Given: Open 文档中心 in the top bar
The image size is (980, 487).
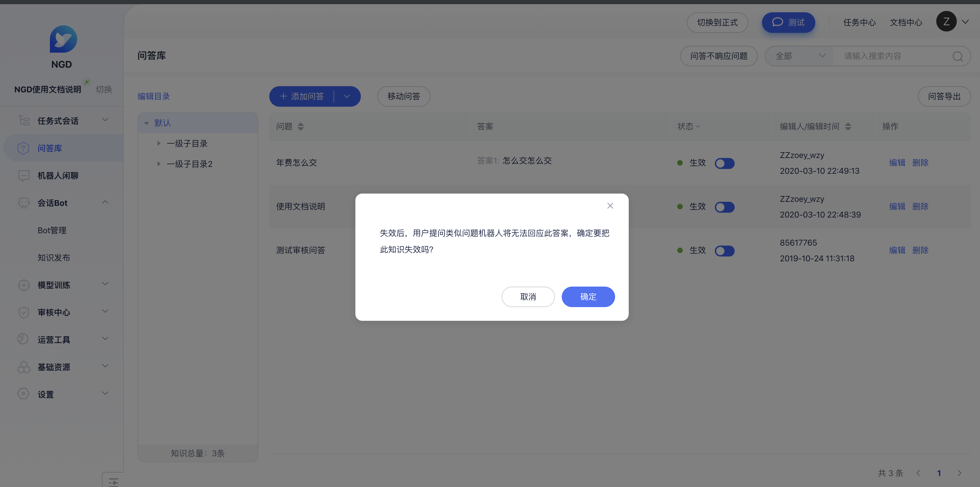Looking at the screenshot, I should [x=906, y=23].
